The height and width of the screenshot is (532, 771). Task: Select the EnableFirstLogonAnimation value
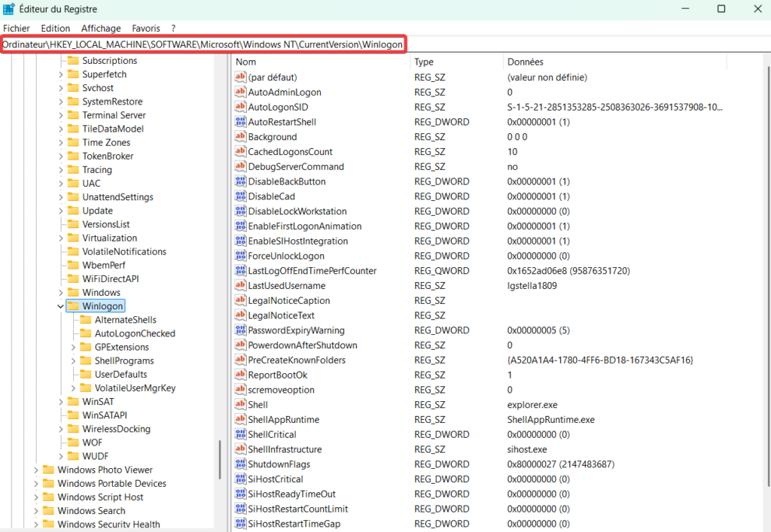click(305, 226)
